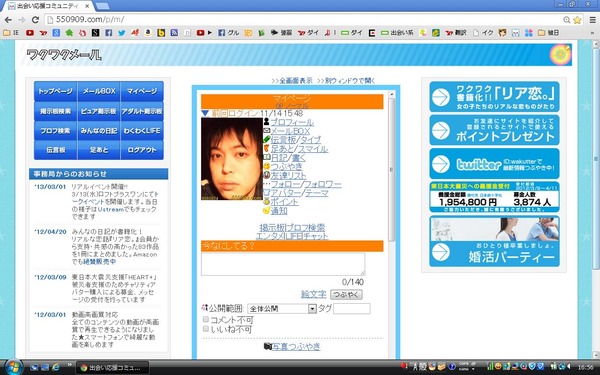Open ピュア掲示板 nav button
The width and height of the screenshot is (600, 375).
99,111
